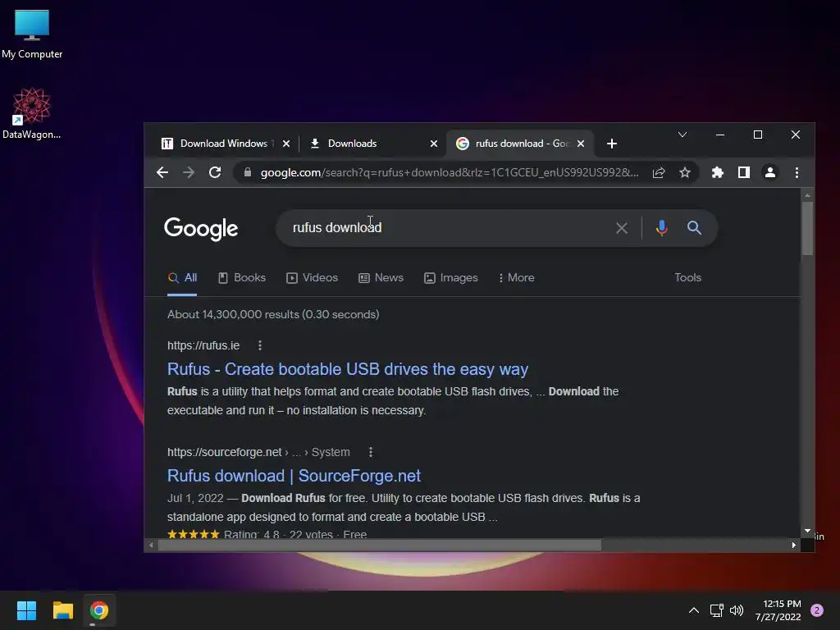Start voice search with microphone icon
The image size is (840, 630).
[662, 228]
